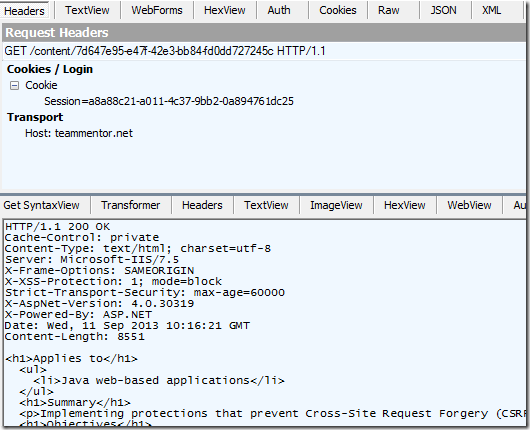Click the Server: Microsoft-IIS/7.5 line
Viewport: 530px width, 430px height.
click(92, 260)
